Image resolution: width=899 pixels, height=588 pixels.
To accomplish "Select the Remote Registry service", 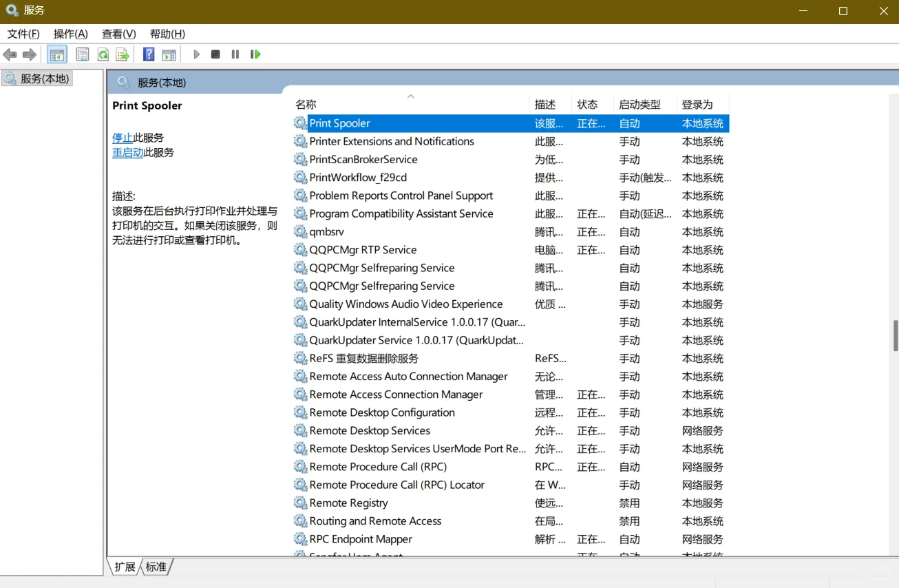I will click(x=347, y=503).
